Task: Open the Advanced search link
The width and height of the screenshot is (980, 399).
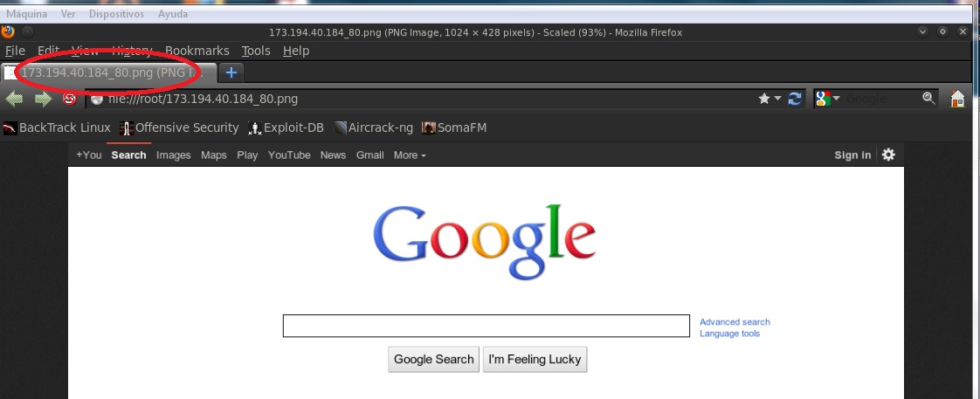Action: click(735, 322)
